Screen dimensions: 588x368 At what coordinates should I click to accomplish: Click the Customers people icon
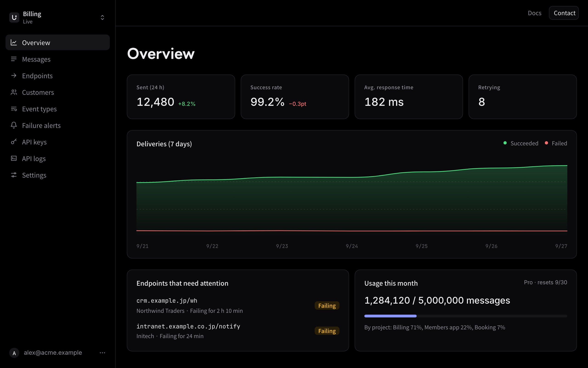[x=14, y=92]
